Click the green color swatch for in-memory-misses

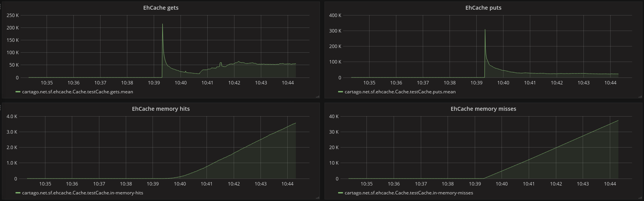point(340,192)
